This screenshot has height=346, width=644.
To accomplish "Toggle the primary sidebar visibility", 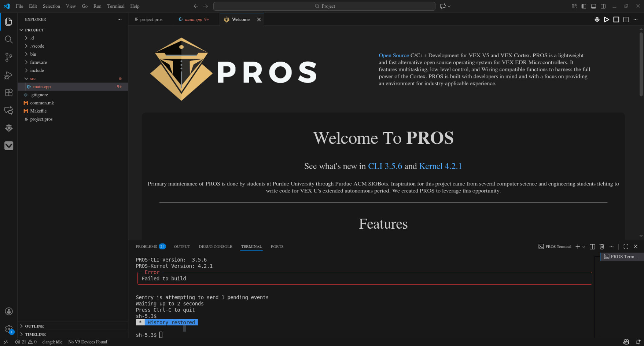I will click(x=584, y=6).
